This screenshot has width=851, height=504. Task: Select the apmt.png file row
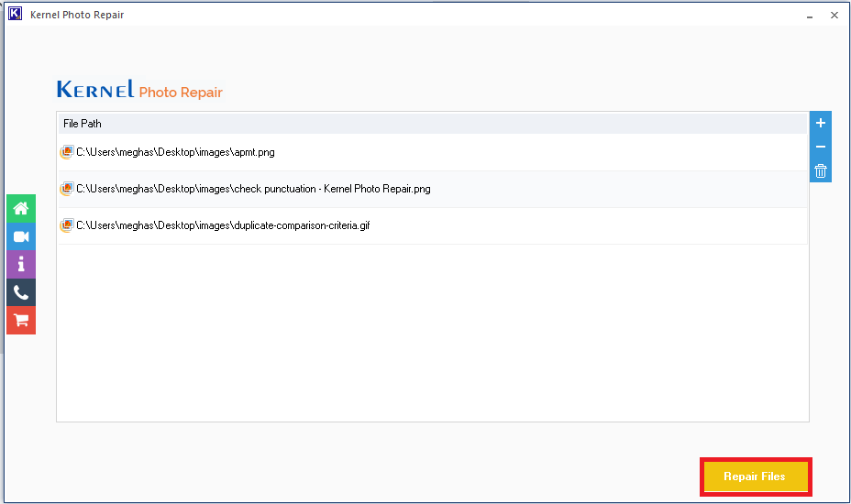tap(433, 152)
